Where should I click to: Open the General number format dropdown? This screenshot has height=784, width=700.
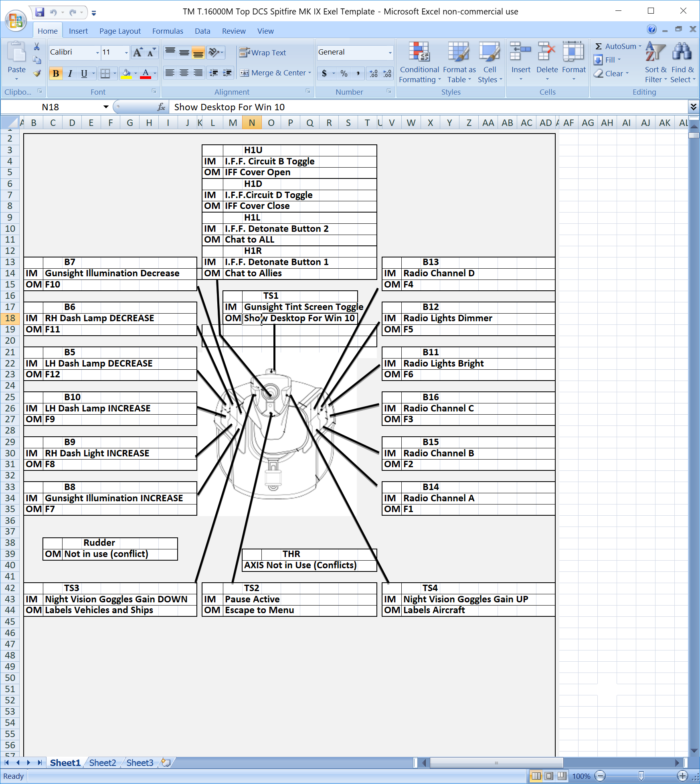pyautogui.click(x=390, y=53)
